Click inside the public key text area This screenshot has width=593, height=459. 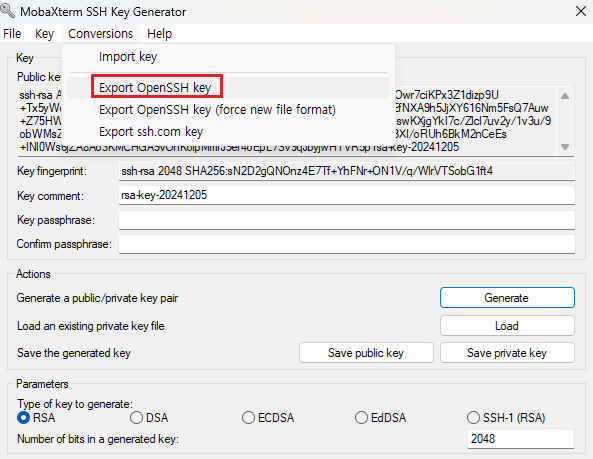point(473,121)
